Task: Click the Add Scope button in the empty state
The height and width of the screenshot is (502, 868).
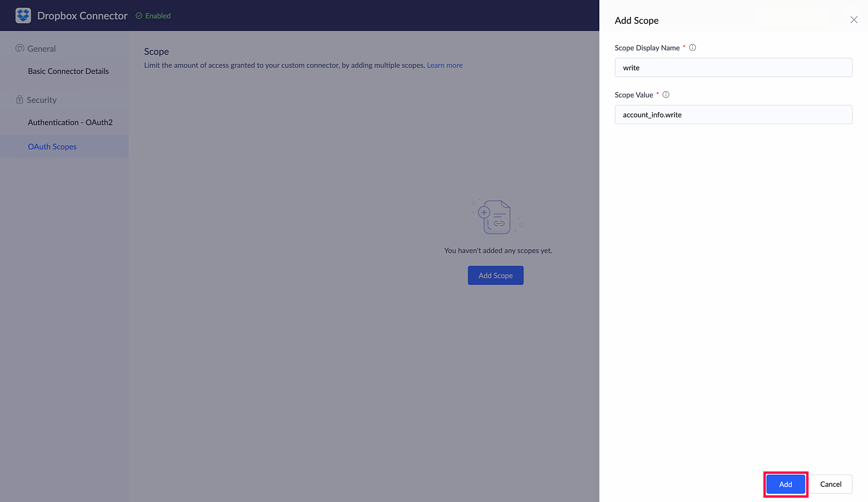Action: [x=495, y=275]
